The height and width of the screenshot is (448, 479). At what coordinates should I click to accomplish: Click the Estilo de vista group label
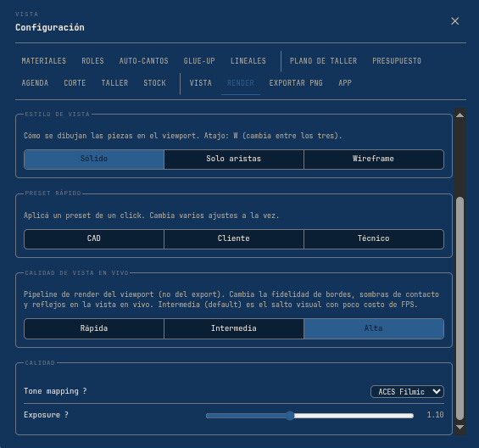[x=57, y=115]
